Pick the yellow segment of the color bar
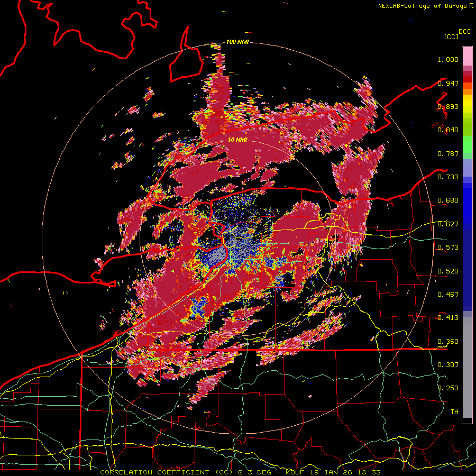Viewport: 476px width, 476px height. click(x=467, y=104)
